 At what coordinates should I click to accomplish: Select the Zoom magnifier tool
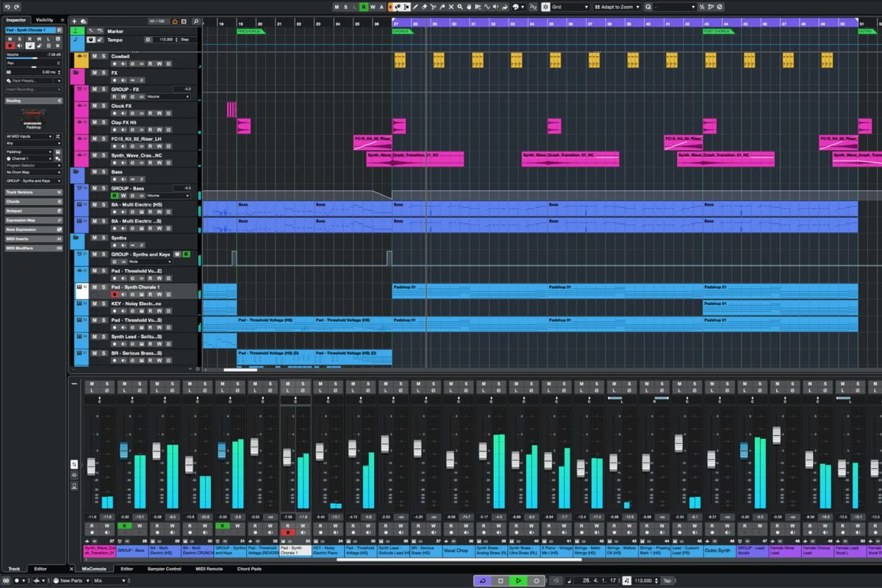(x=459, y=7)
